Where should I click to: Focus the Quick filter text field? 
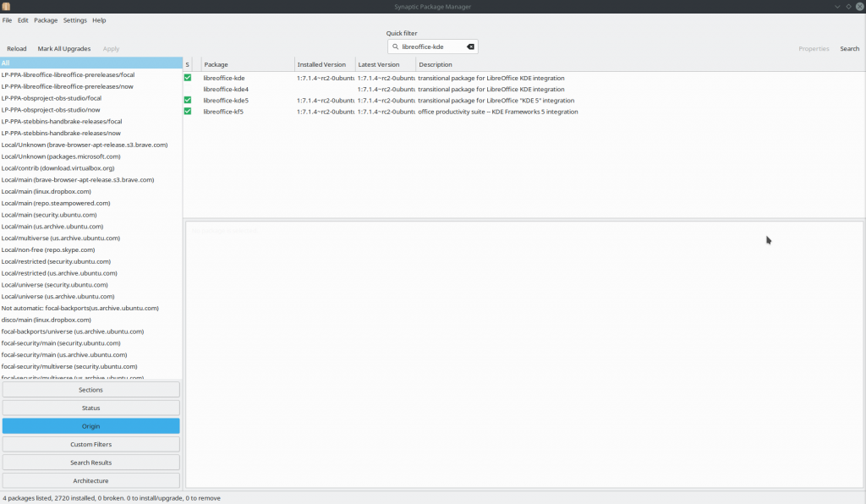[x=432, y=47]
